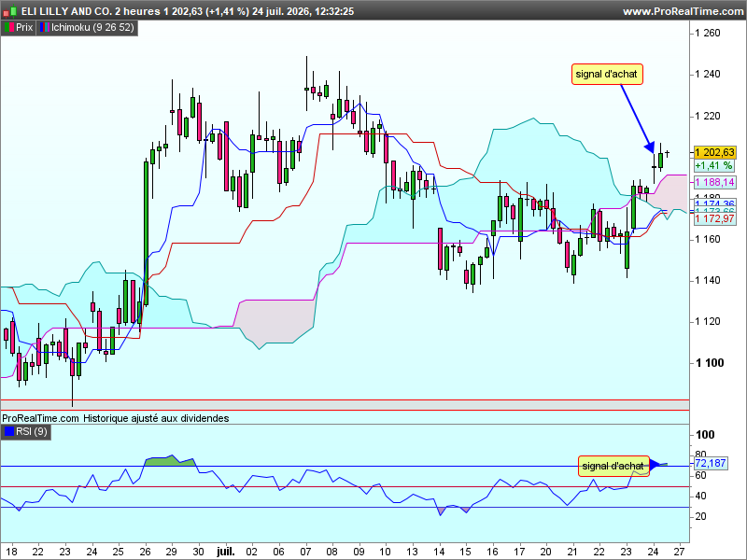Image resolution: width=747 pixels, height=560 pixels.
Task: Click the magenta 1 188,14 value label
Action: coord(714,182)
